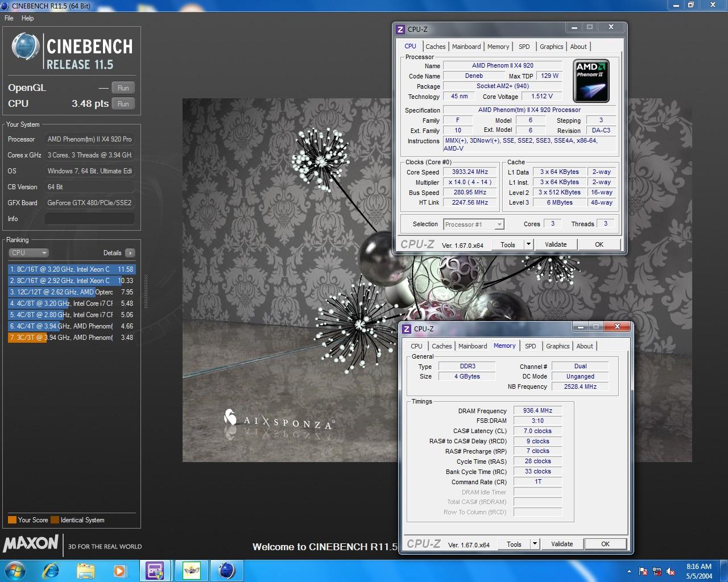
Task: Open Mainboard tab in top CPU-Z window
Action: coord(466,47)
